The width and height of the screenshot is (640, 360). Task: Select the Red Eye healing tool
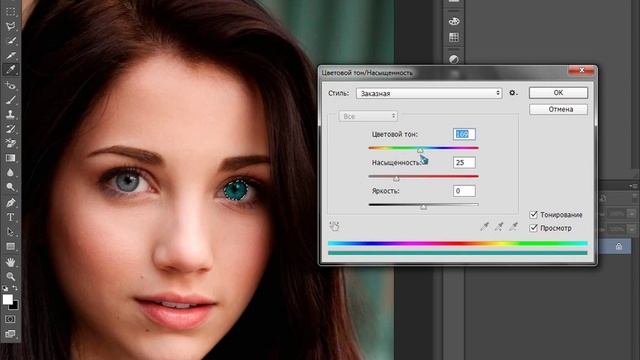[x=11, y=85]
